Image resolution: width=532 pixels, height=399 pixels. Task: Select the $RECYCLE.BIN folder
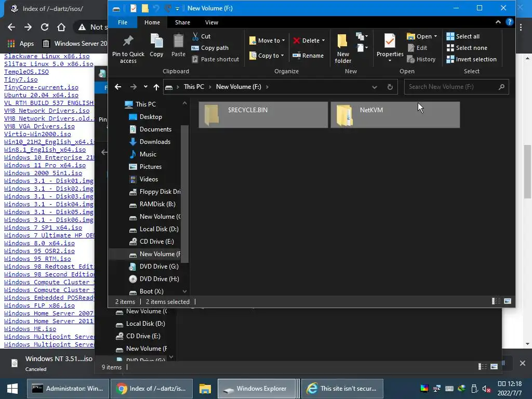pyautogui.click(x=263, y=115)
